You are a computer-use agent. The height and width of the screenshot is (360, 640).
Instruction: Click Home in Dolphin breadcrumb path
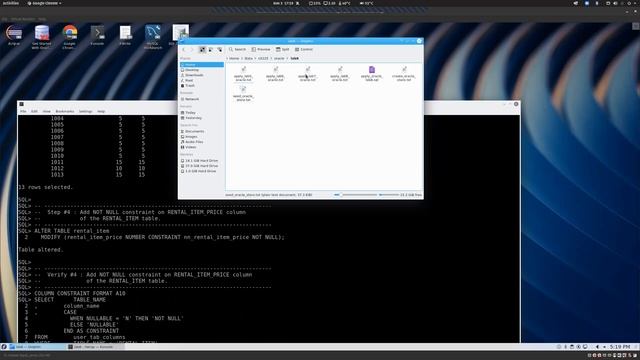point(234,59)
